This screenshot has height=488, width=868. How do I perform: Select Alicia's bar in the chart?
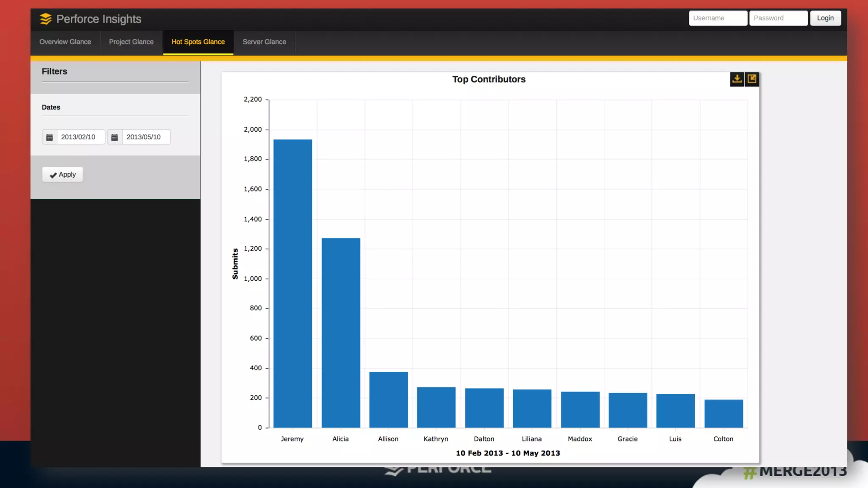(x=341, y=333)
